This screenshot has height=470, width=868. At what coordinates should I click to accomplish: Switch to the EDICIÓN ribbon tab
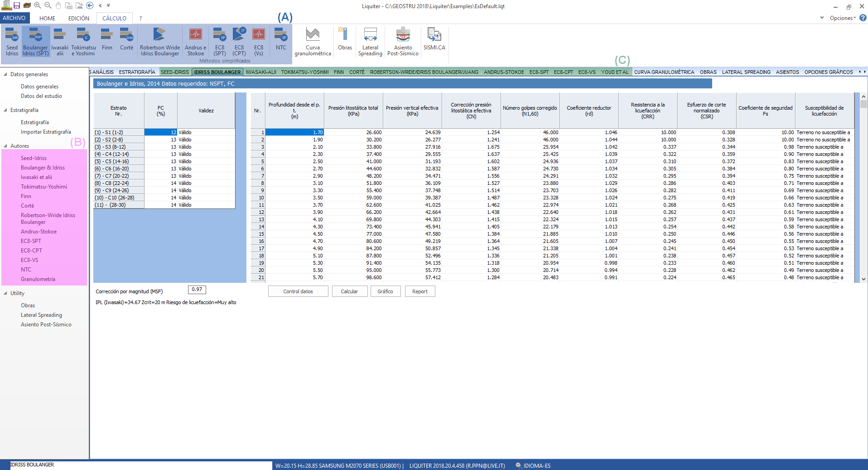79,18
